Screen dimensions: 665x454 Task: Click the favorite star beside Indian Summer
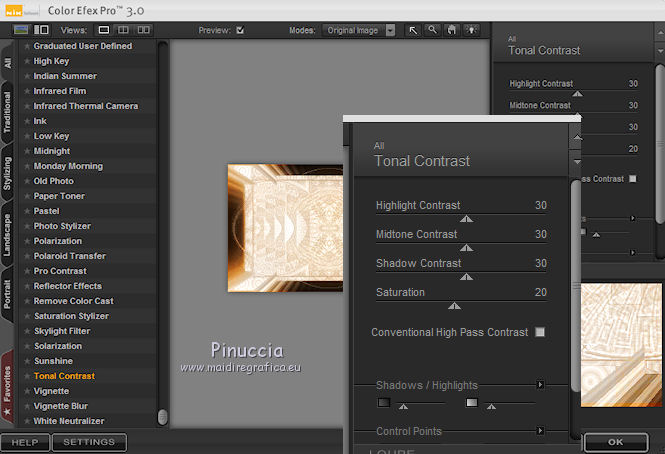click(27, 76)
